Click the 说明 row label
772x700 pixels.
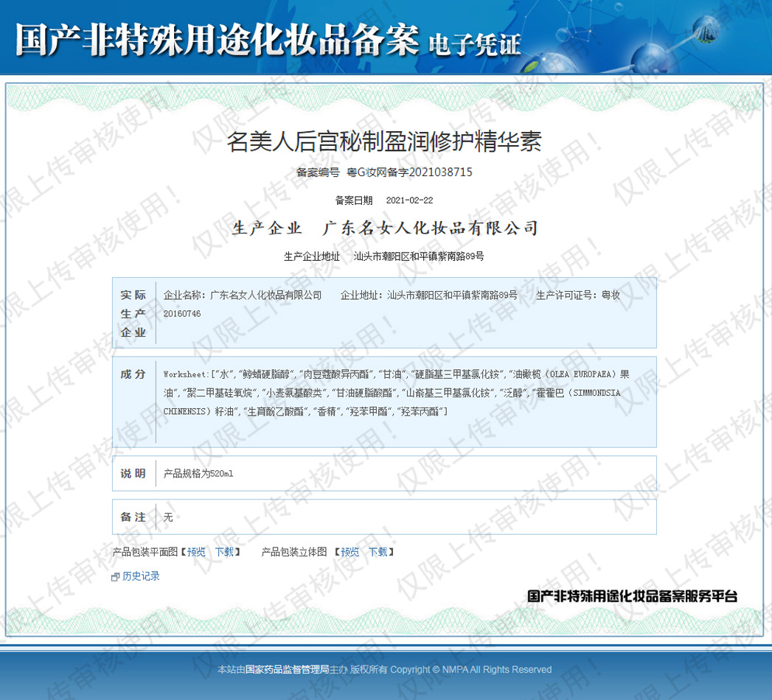coord(133,474)
